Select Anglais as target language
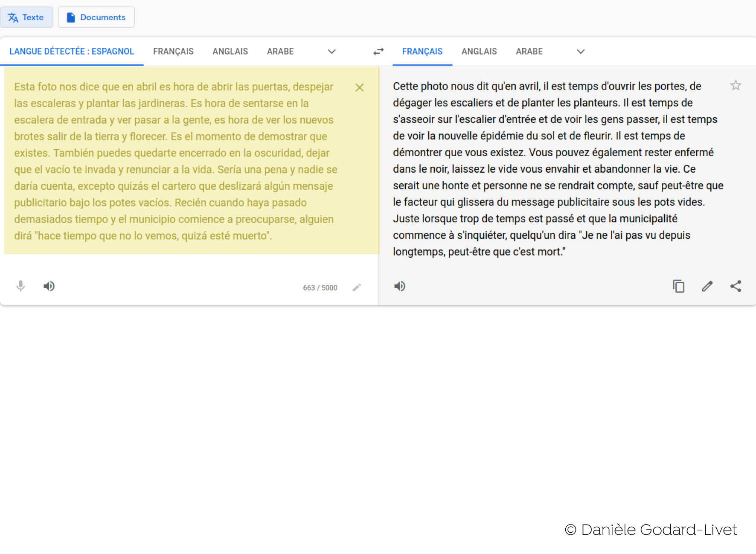 [479, 52]
